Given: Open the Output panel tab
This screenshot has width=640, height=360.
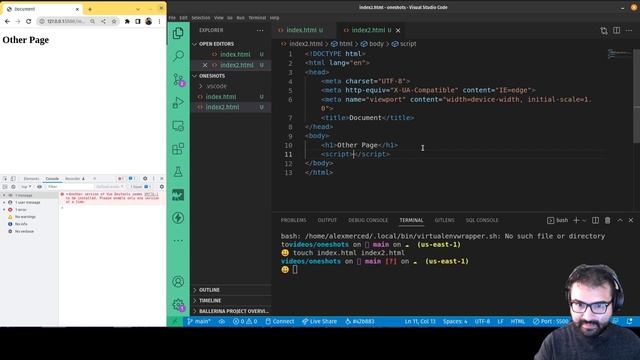Looking at the screenshot, I should click(327, 220).
